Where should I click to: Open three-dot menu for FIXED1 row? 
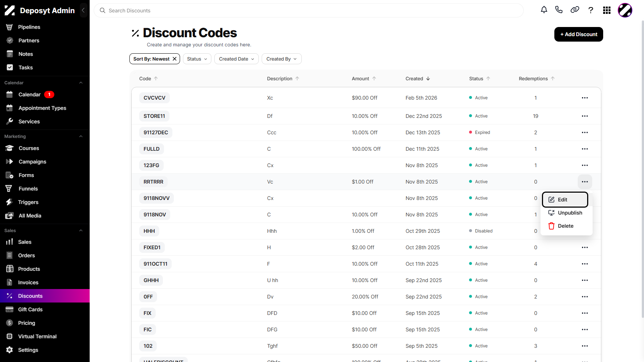pos(585,247)
